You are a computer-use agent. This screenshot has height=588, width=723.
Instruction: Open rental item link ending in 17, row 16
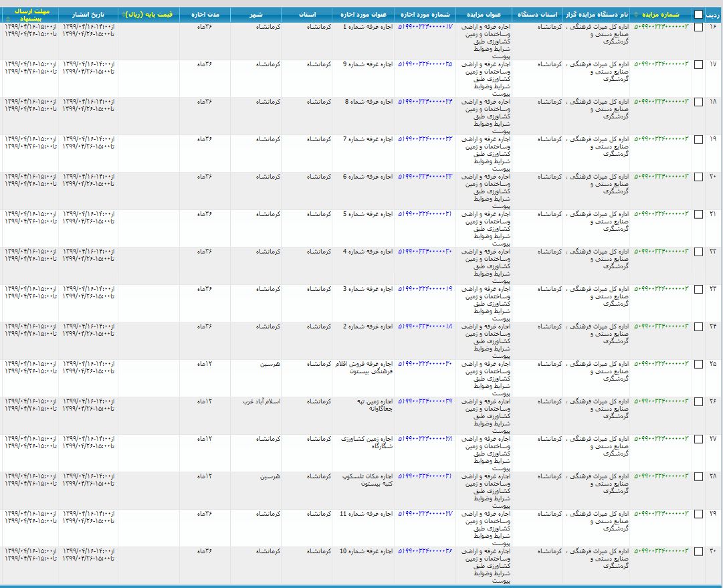pyautogui.click(x=425, y=27)
